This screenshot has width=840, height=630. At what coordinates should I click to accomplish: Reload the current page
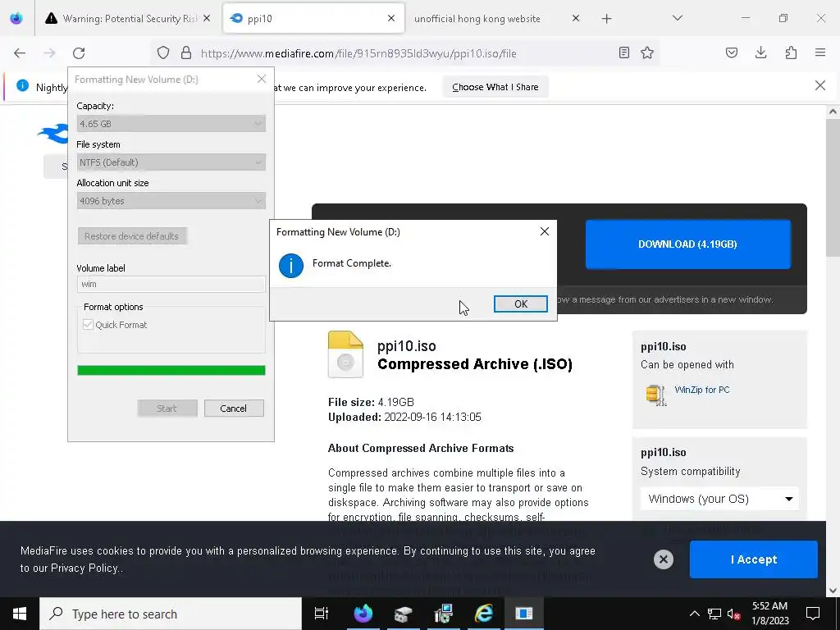click(79, 53)
